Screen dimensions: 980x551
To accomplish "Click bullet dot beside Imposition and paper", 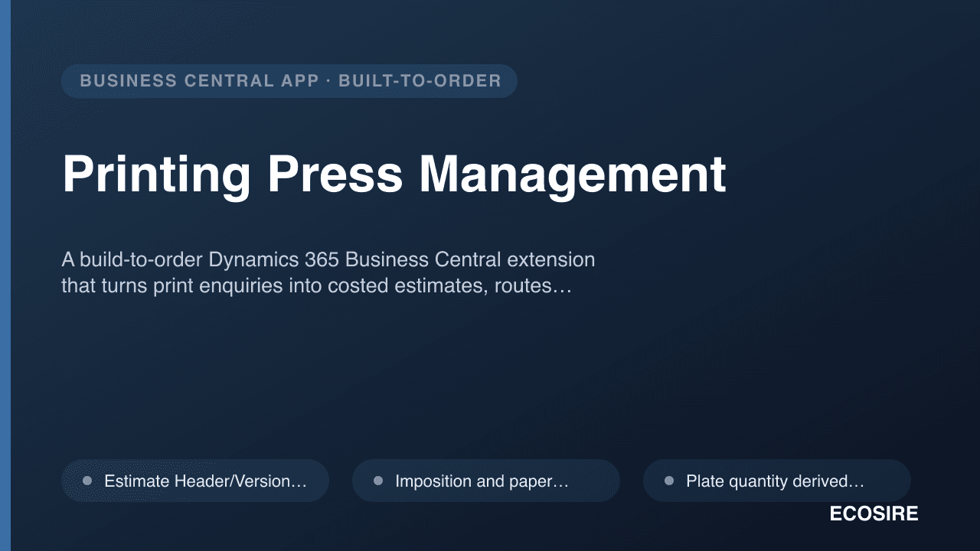I will 378,481.
